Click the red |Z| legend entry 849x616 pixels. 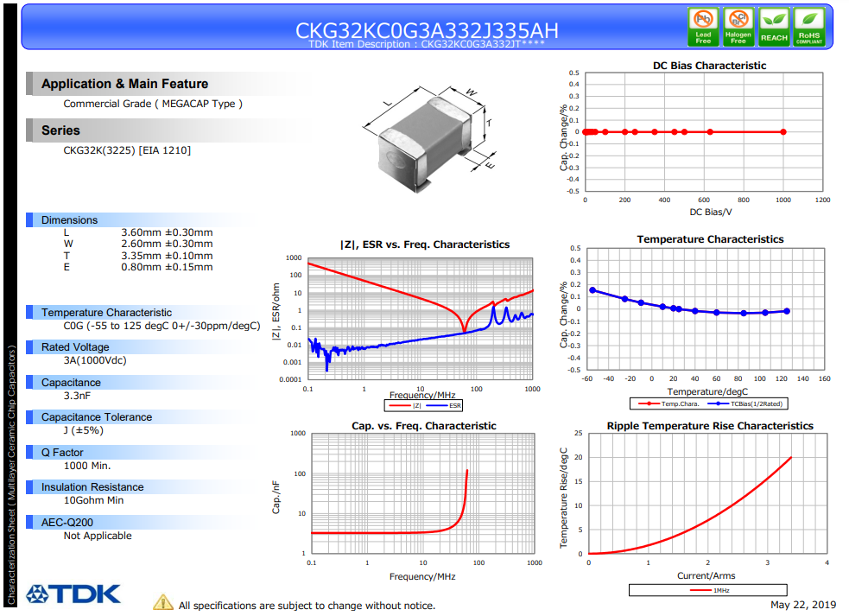(405, 405)
